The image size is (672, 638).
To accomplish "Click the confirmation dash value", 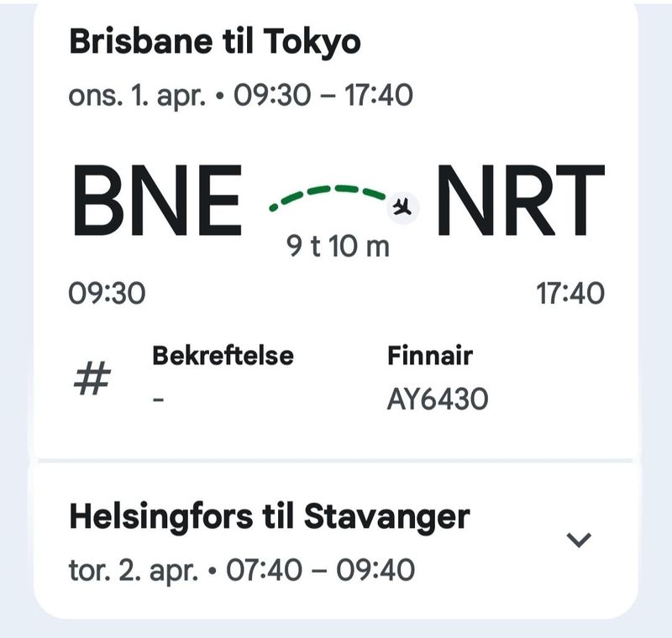I will pos(157,400).
